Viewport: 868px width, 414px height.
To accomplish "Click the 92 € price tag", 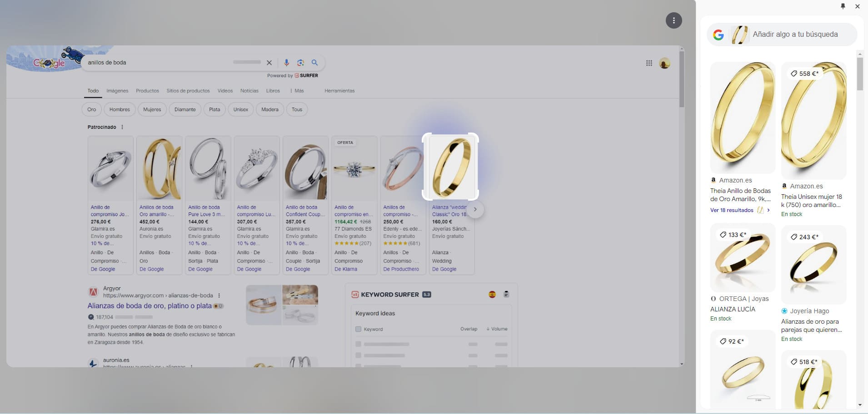I will [x=731, y=341].
